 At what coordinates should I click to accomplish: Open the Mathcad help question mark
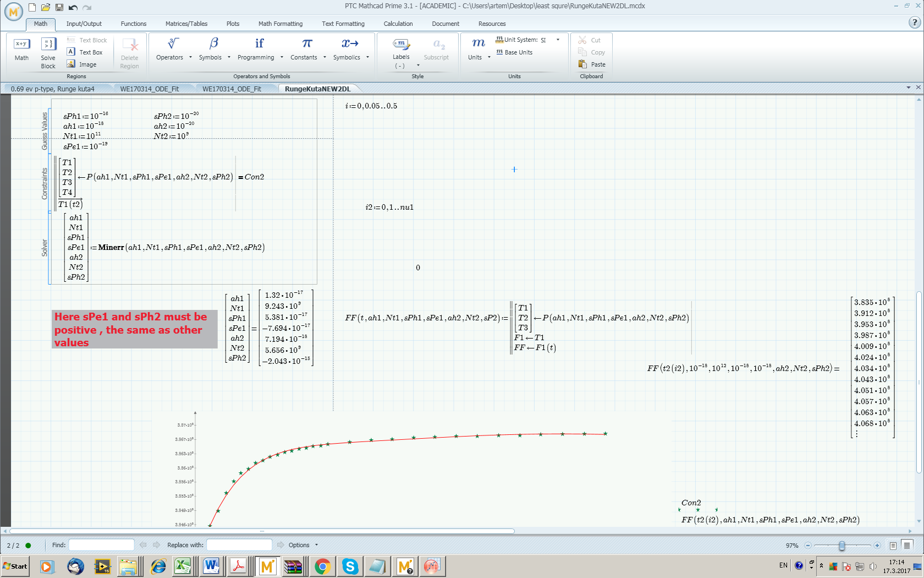click(914, 23)
